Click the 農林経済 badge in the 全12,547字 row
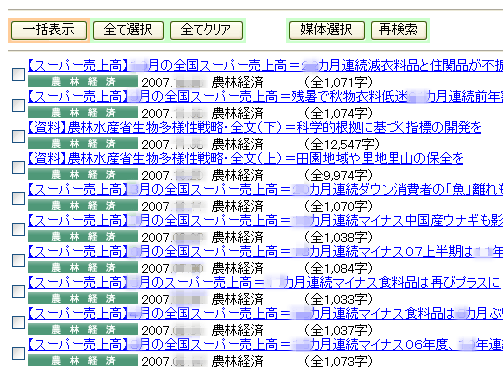Viewport: 503px width, 367px height. pyautogui.click(x=83, y=144)
